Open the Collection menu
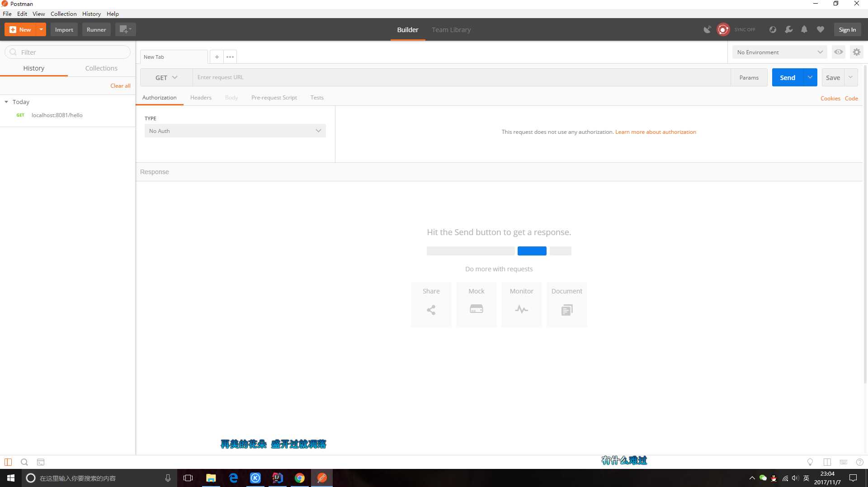 click(x=63, y=14)
